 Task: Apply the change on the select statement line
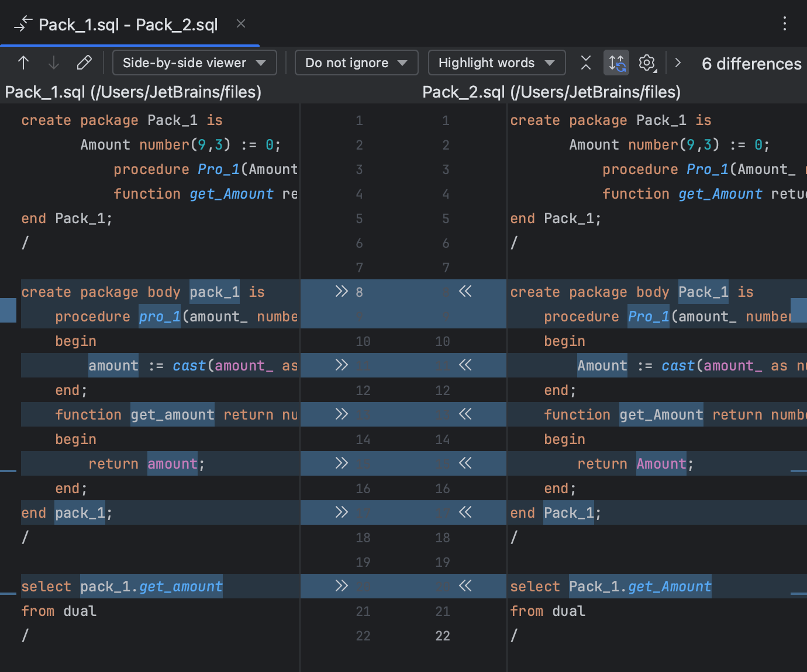(342, 586)
